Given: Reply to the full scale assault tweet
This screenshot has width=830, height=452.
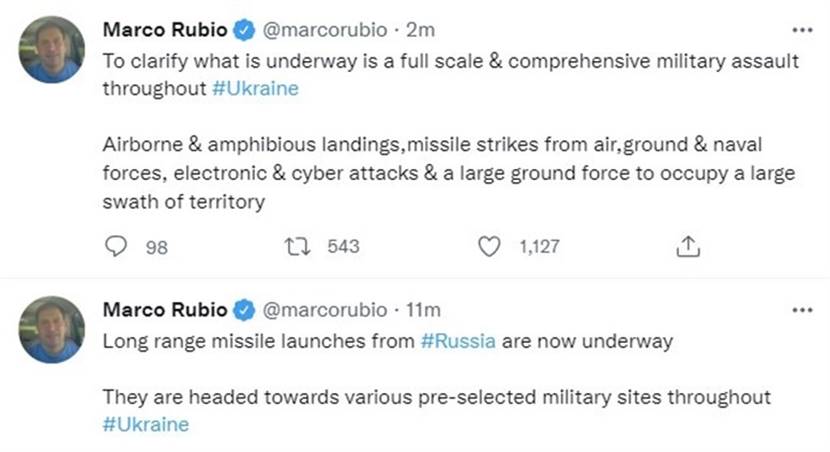Looking at the screenshot, I should 117,246.
